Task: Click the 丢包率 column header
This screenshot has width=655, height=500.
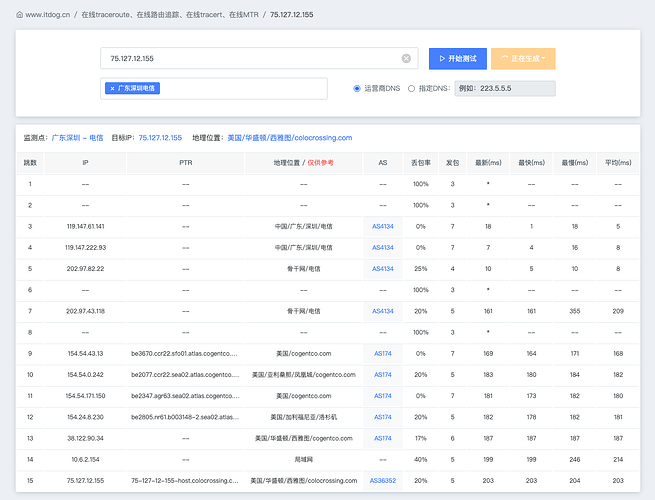Action: coord(421,163)
